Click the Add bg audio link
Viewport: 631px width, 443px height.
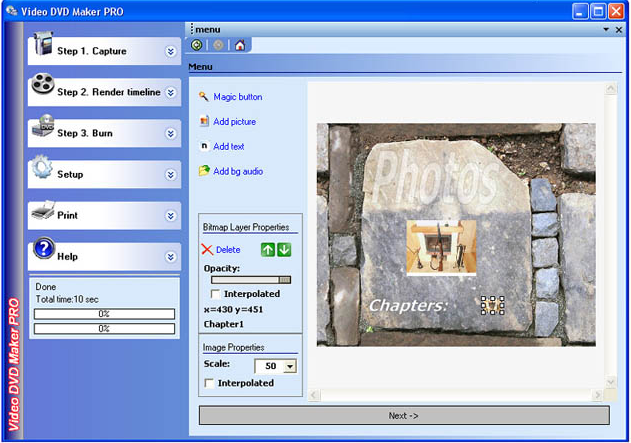coord(238,171)
